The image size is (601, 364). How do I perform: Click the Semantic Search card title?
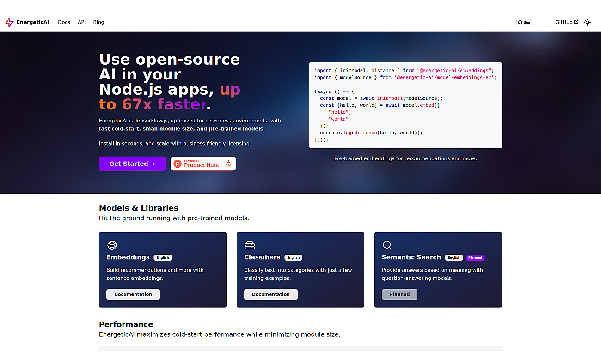tap(411, 257)
